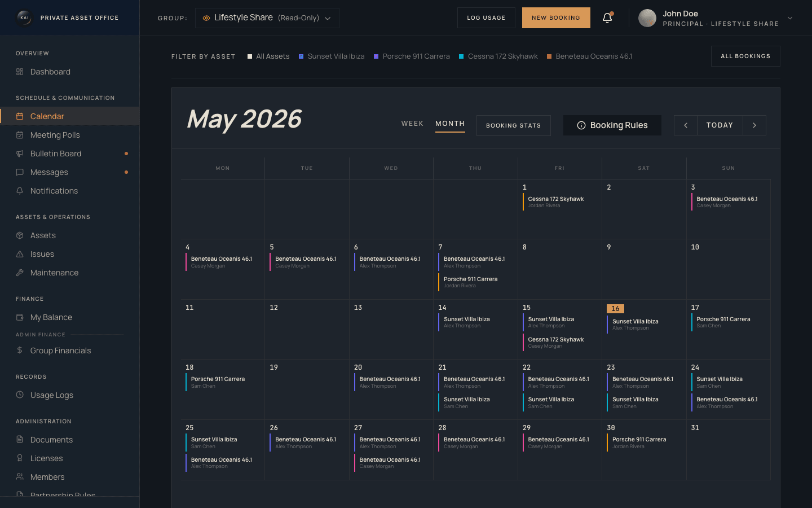Click the Assets cube icon

(x=20, y=235)
